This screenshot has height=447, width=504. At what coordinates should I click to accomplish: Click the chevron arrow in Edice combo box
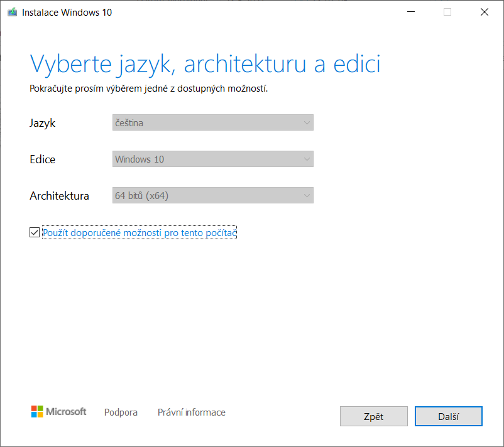[307, 159]
